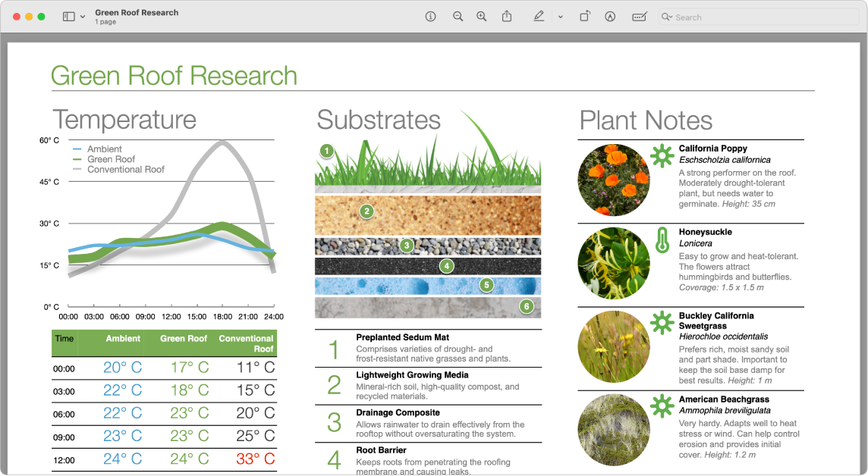This screenshot has height=476, width=868.
Task: Click the California Poppy photo
Action: pyautogui.click(x=613, y=180)
